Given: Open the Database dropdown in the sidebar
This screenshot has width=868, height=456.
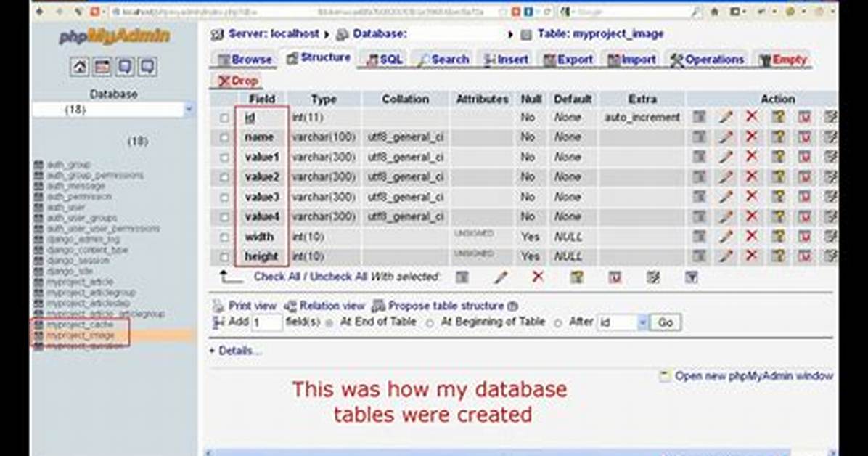Looking at the screenshot, I should [x=113, y=110].
